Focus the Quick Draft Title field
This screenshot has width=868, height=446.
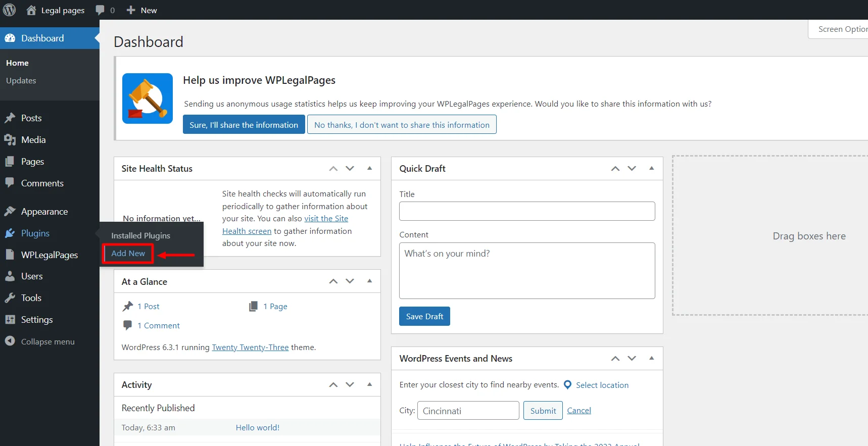click(527, 211)
